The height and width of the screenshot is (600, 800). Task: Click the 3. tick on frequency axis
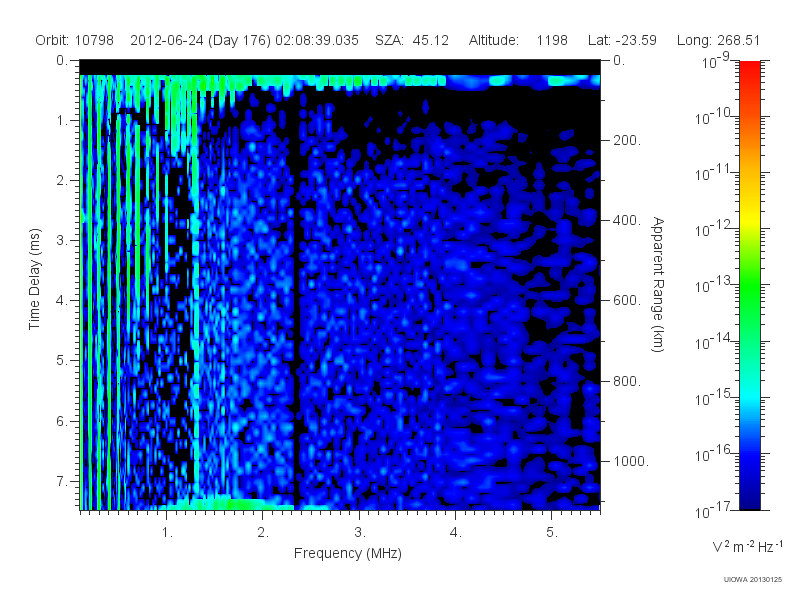pos(360,533)
